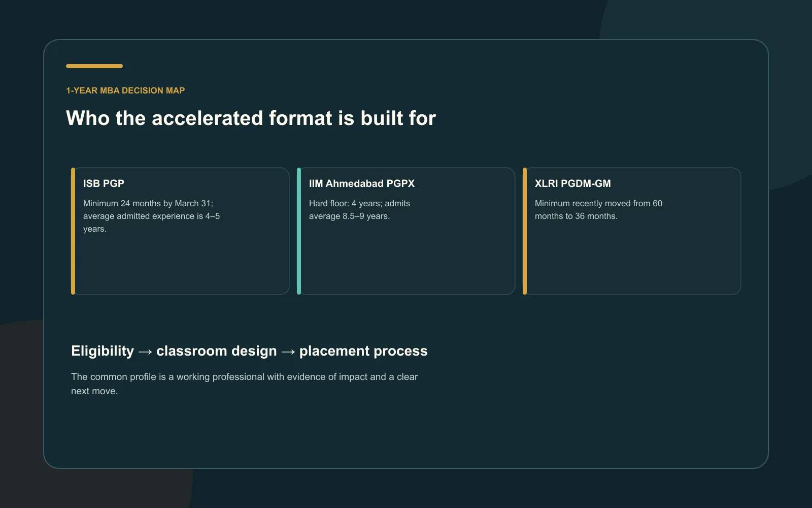Click the XLRI PGDM-GM card title
This screenshot has width=812, height=508.
(x=573, y=183)
